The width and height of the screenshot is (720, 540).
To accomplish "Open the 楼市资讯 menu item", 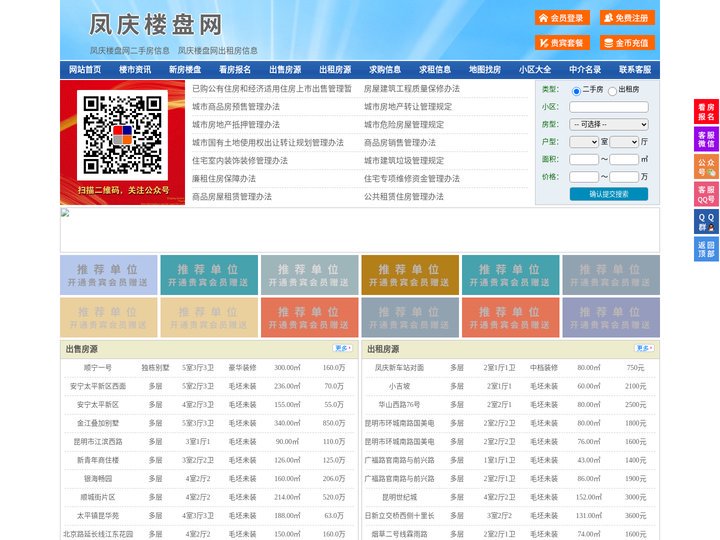I will coord(135,70).
